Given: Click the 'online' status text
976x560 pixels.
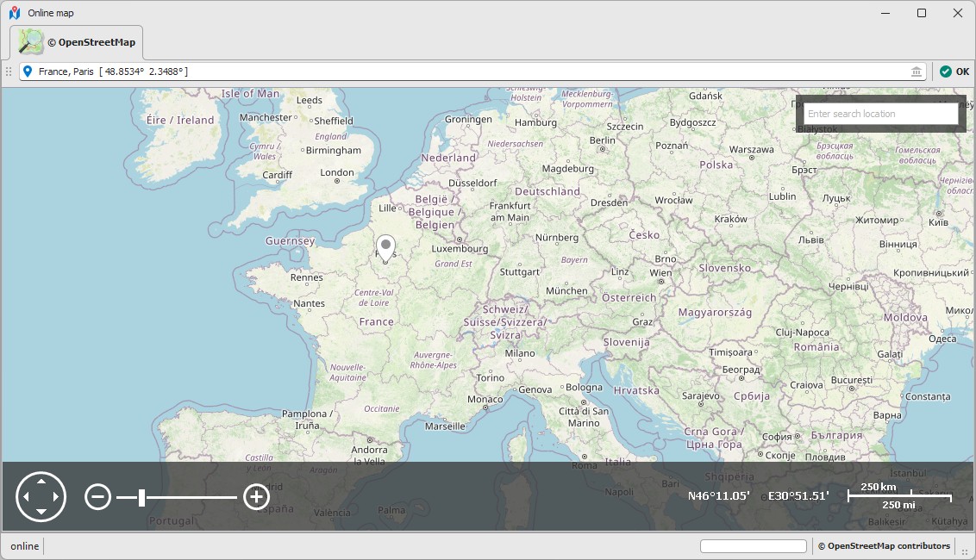Looking at the screenshot, I should point(25,546).
